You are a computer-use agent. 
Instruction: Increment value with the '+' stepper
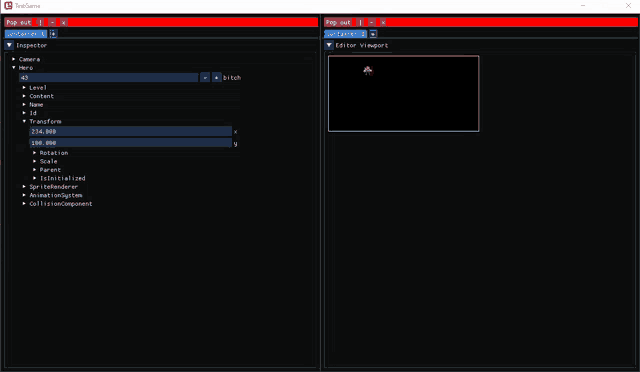216,78
